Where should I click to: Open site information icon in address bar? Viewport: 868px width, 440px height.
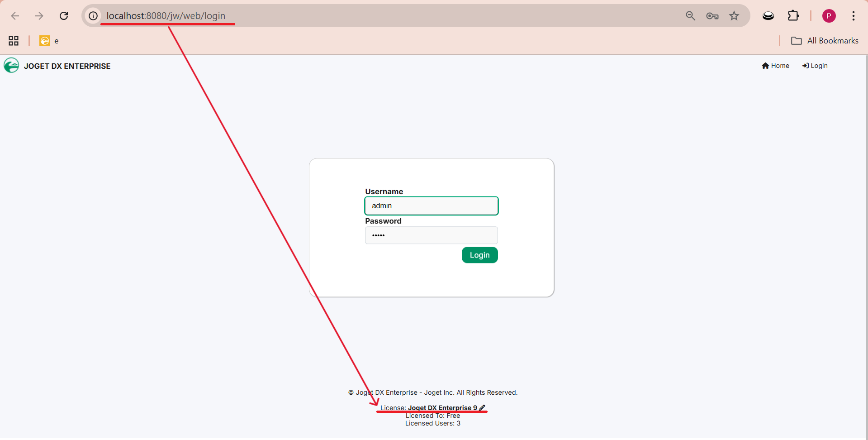click(93, 16)
